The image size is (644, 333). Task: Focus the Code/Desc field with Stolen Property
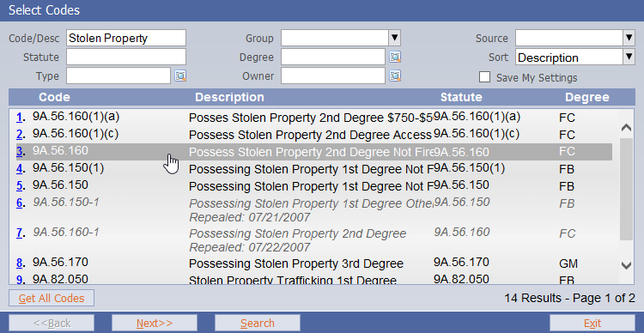point(126,38)
